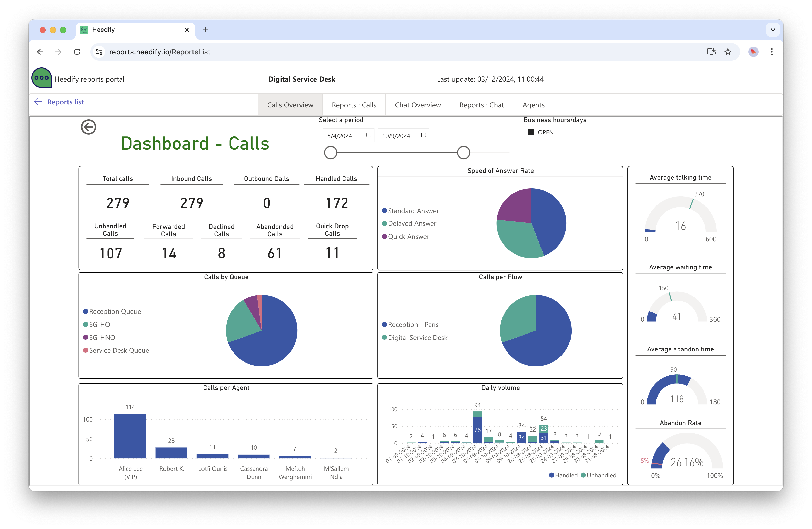Click the Heedify green chat logo
Viewport: 812px width, 529px height.
click(x=42, y=78)
